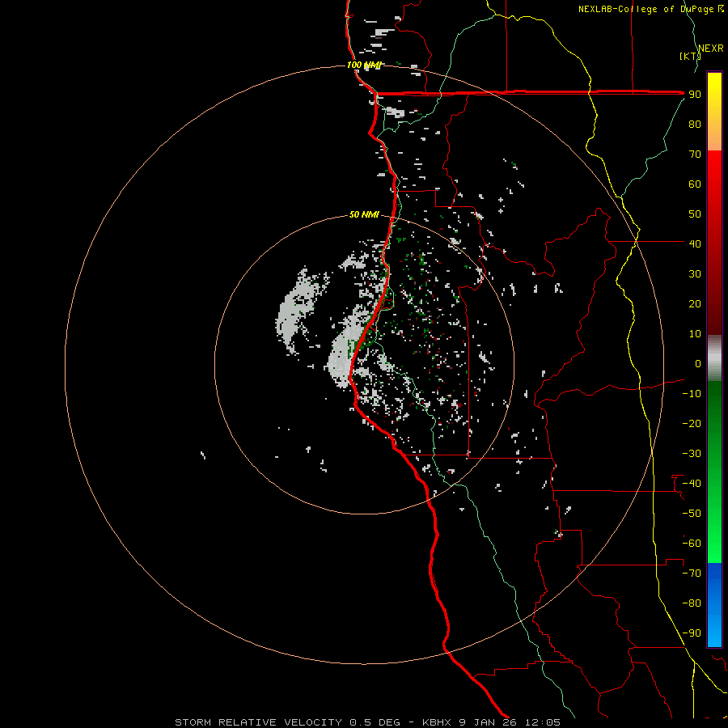
Task: Click the NEXR label at top right
Action: click(x=711, y=49)
